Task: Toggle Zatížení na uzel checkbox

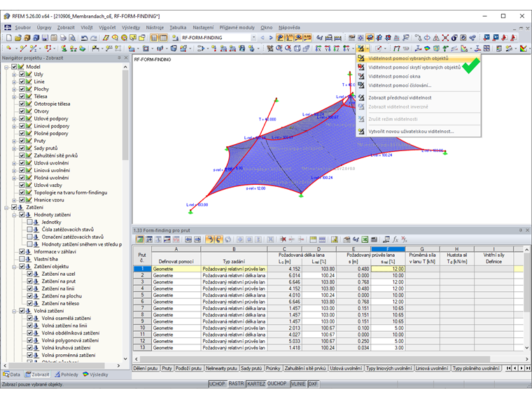Action: click(30, 274)
